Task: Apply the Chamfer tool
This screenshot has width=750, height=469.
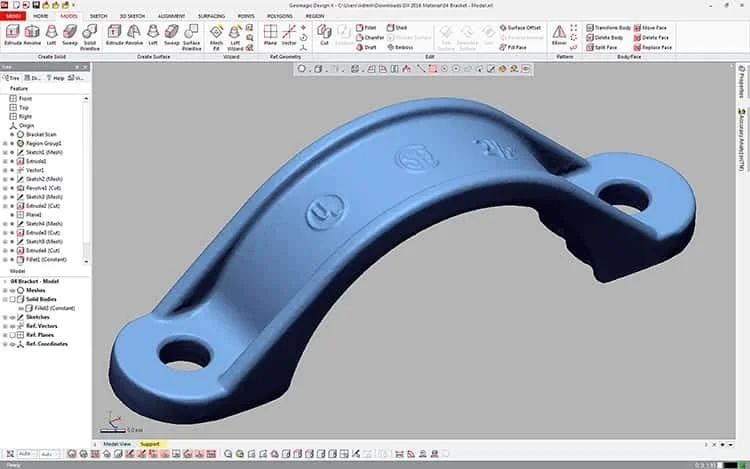Action: 370,37
